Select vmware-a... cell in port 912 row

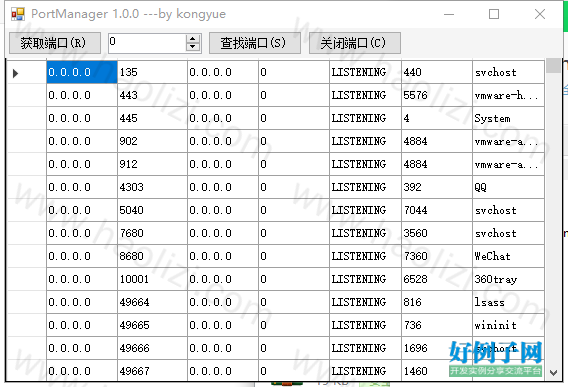508,164
